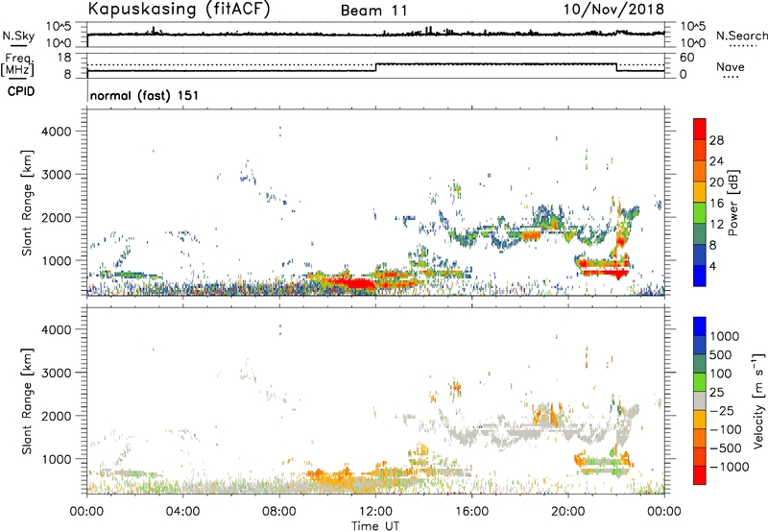
Task: Click the 'Freq. [MHz]' axis label
Action: click(x=18, y=64)
